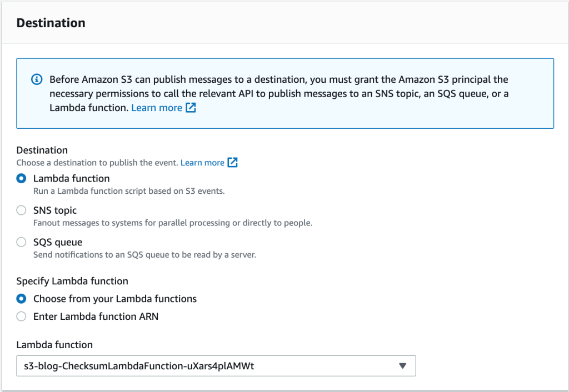Enable "Choose from your Lambda functions"
Screen dimensions: 569x392
click(20, 298)
